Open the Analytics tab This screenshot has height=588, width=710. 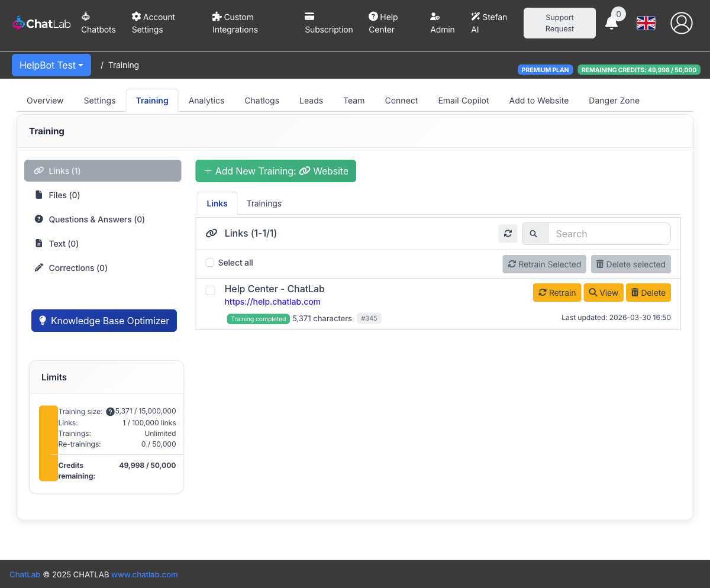pyautogui.click(x=206, y=101)
